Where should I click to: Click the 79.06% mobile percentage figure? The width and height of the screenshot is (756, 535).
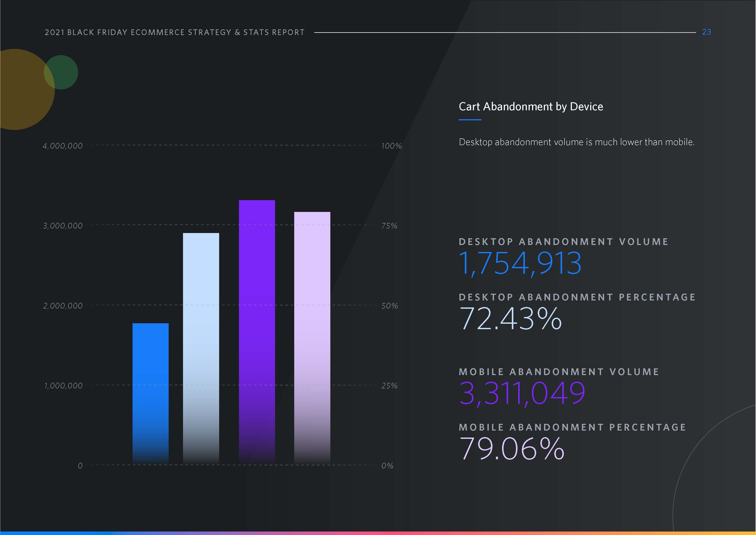512,448
